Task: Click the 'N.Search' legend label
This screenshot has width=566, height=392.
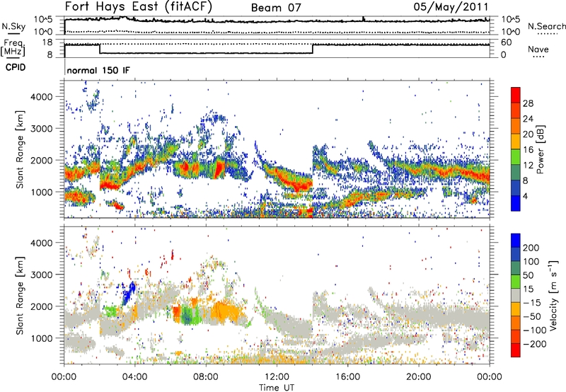Action: [x=547, y=26]
